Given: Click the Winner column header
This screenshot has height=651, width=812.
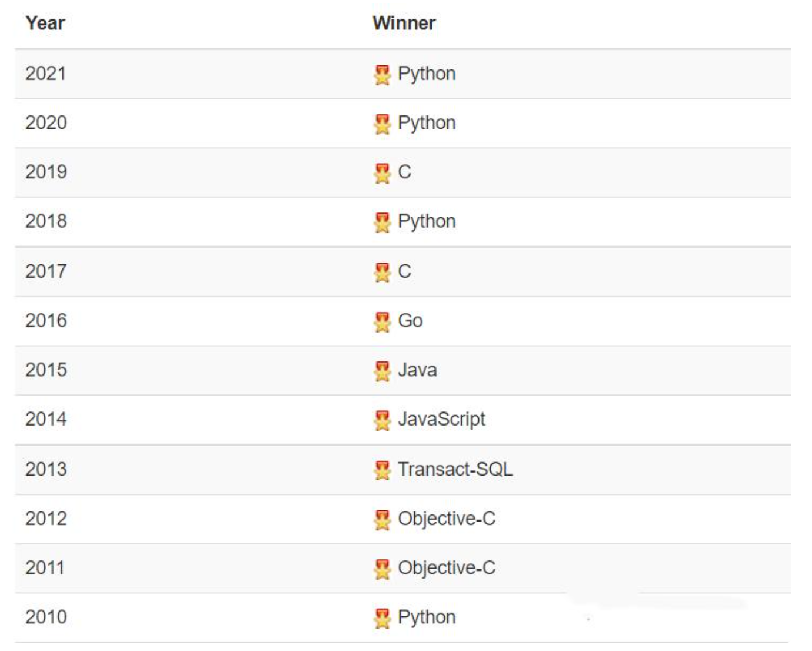Looking at the screenshot, I should pyautogui.click(x=404, y=24).
